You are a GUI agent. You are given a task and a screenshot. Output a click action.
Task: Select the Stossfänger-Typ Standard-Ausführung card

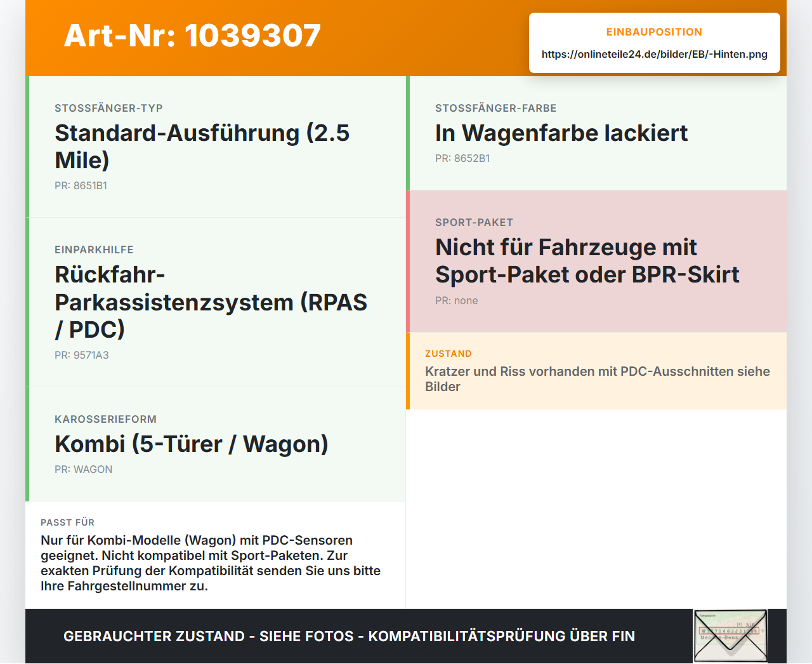216,147
